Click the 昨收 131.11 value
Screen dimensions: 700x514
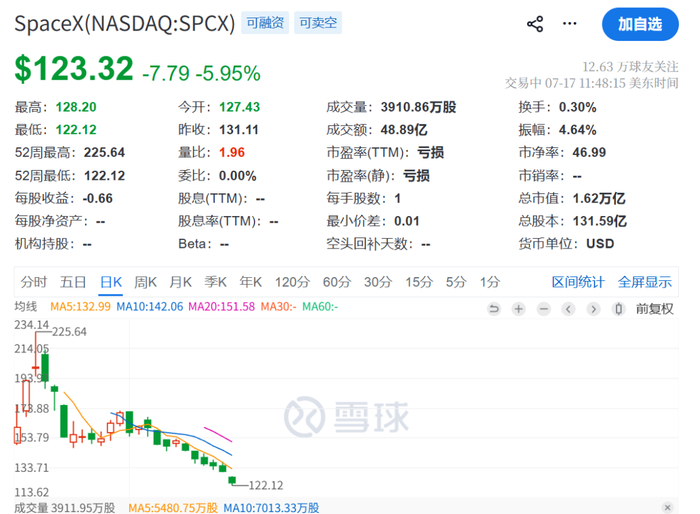click(x=239, y=130)
